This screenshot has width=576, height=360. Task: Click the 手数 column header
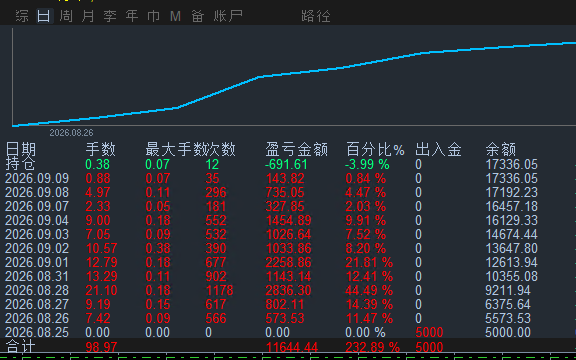click(x=100, y=150)
